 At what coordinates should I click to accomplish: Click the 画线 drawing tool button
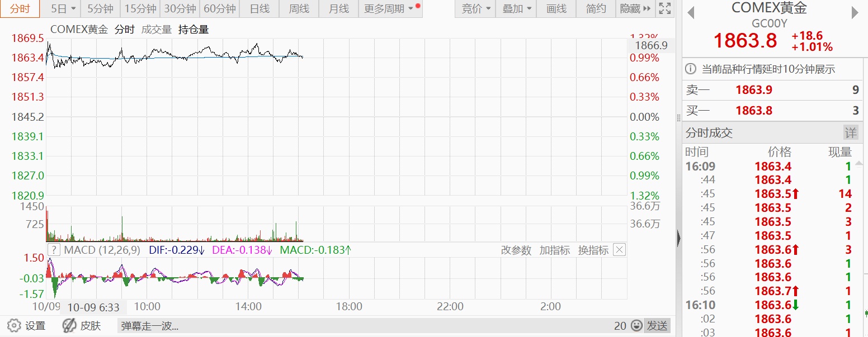pos(556,8)
